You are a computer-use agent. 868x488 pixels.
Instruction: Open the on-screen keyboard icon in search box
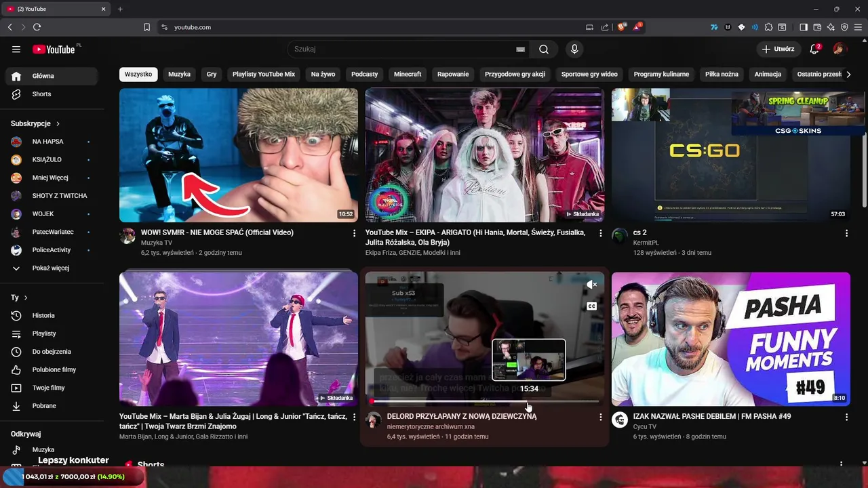[520, 49]
